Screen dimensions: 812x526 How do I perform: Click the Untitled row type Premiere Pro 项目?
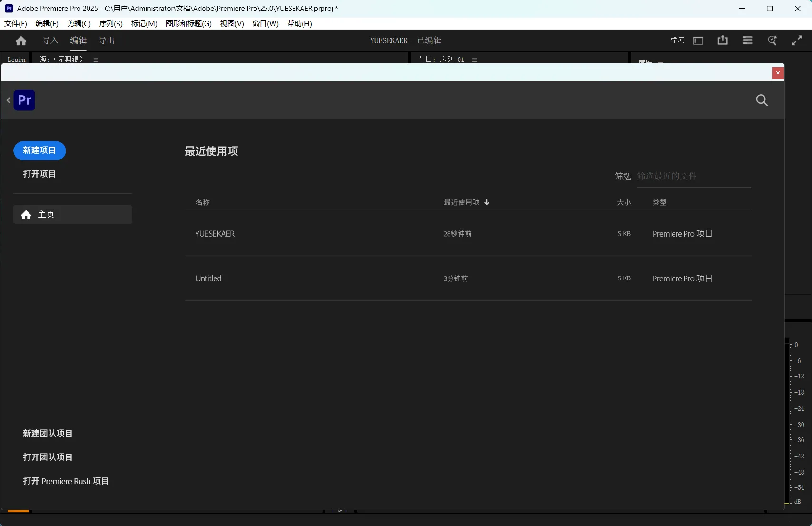tap(683, 278)
